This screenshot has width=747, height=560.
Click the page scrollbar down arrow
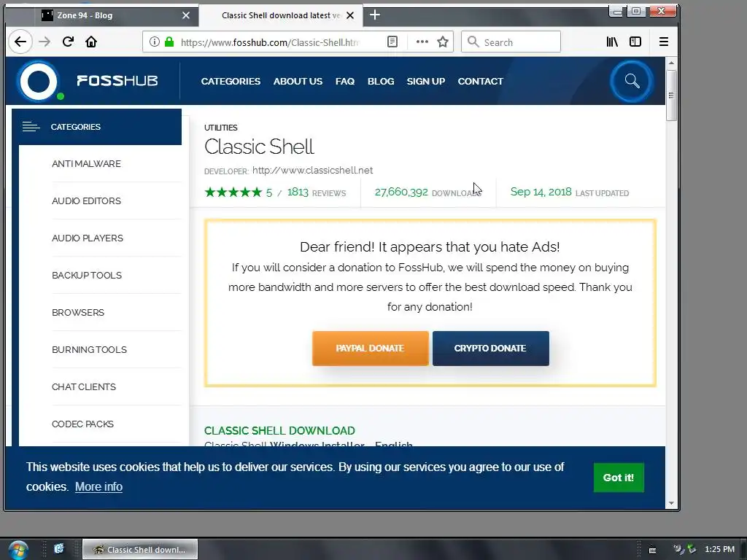click(x=671, y=503)
